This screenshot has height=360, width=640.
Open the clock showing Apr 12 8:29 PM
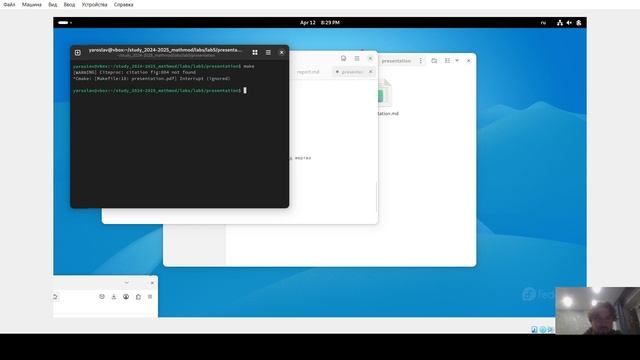click(320, 23)
